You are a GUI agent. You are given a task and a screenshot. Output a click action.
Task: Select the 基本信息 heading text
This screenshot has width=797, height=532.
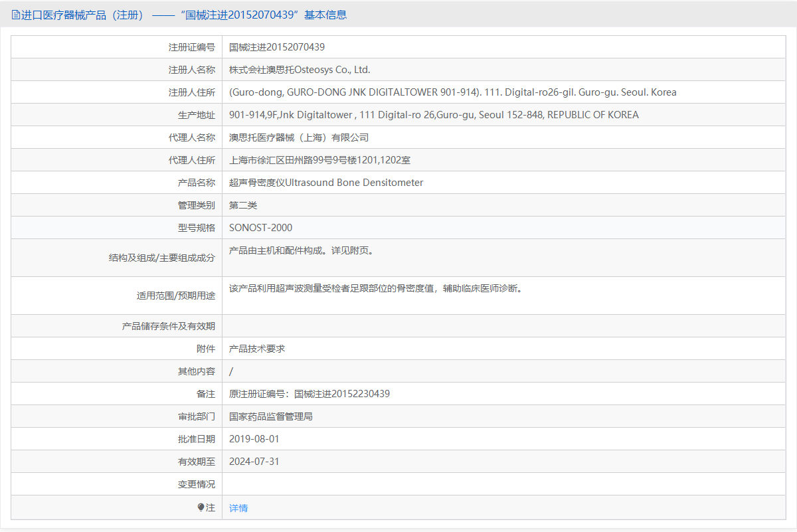[x=325, y=15]
